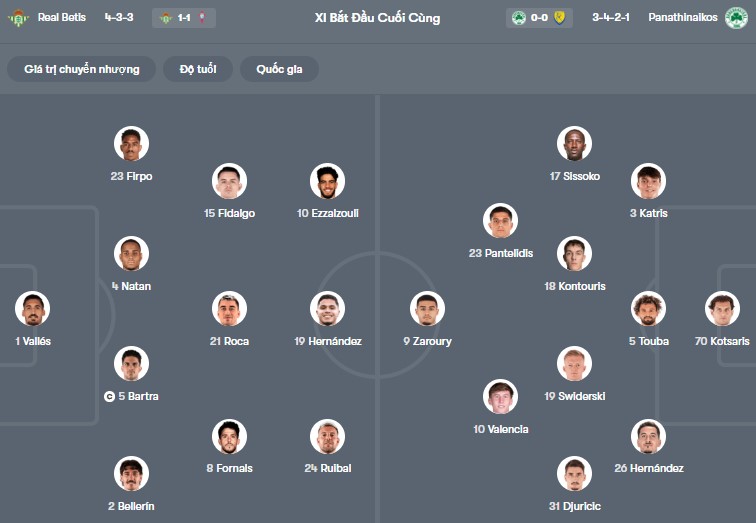
Task: Open the 8 Fornals name label
Action: [x=230, y=468]
